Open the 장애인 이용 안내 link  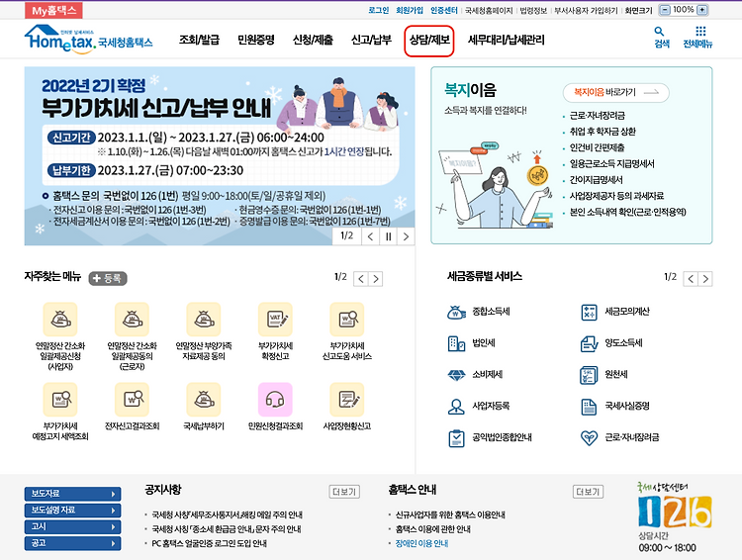[x=421, y=543]
